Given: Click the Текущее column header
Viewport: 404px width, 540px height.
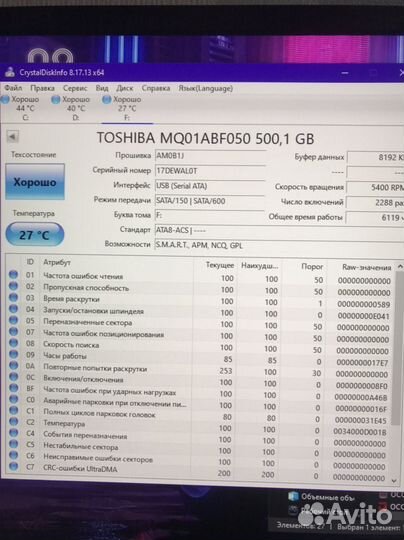Looking at the screenshot, I should pyautogui.click(x=220, y=265).
